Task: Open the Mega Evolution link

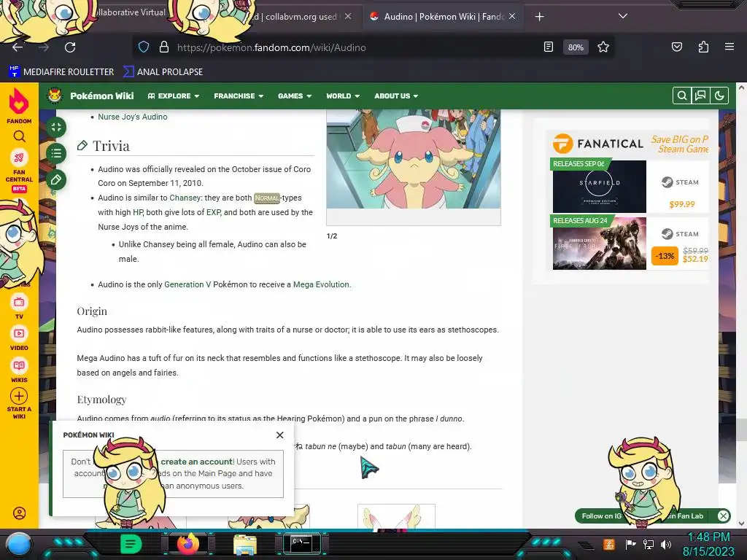Action: (321, 284)
